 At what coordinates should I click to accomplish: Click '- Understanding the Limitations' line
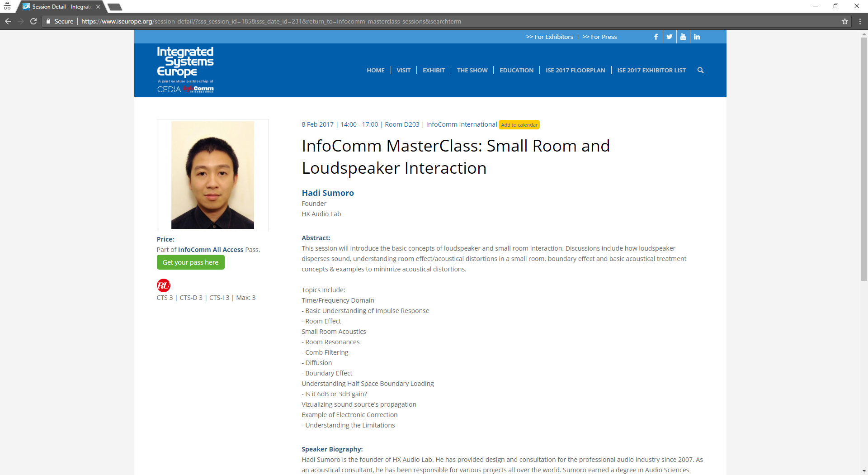(x=349, y=425)
